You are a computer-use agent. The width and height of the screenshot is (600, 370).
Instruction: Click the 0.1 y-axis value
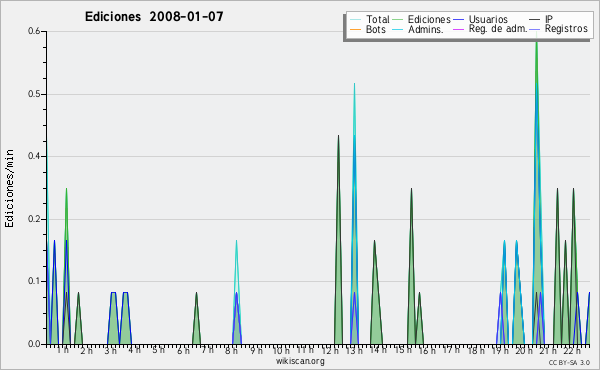(x=34, y=281)
